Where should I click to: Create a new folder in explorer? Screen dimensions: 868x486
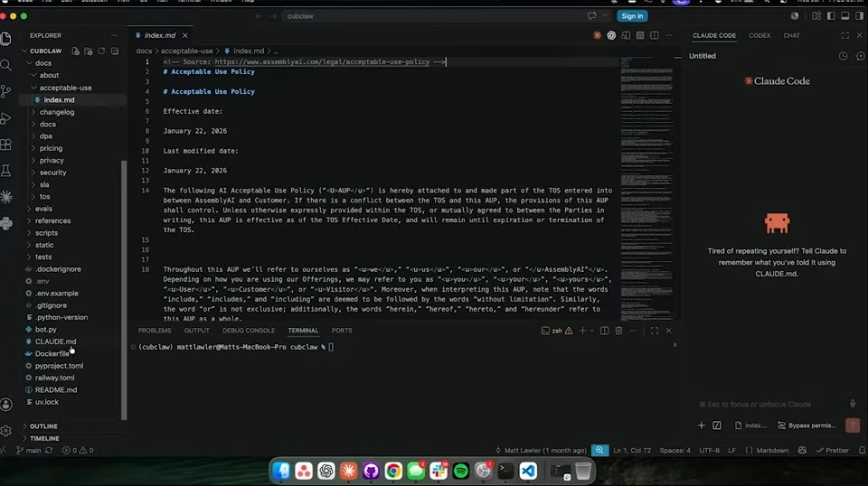point(88,51)
